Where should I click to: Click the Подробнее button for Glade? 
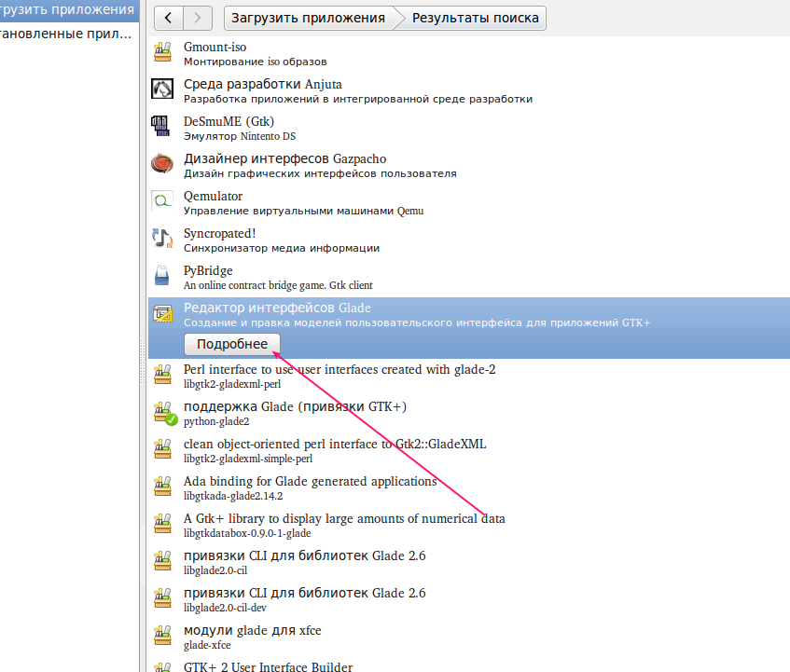(x=231, y=344)
